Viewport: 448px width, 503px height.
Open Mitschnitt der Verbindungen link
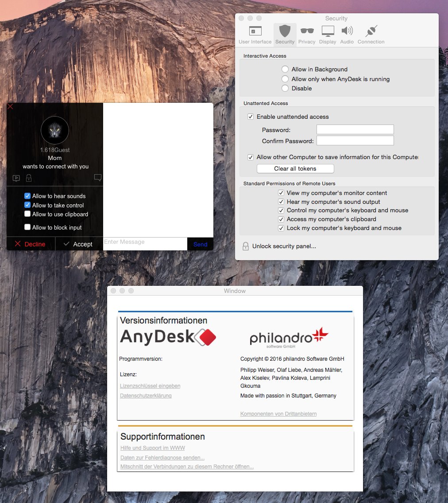click(x=187, y=466)
